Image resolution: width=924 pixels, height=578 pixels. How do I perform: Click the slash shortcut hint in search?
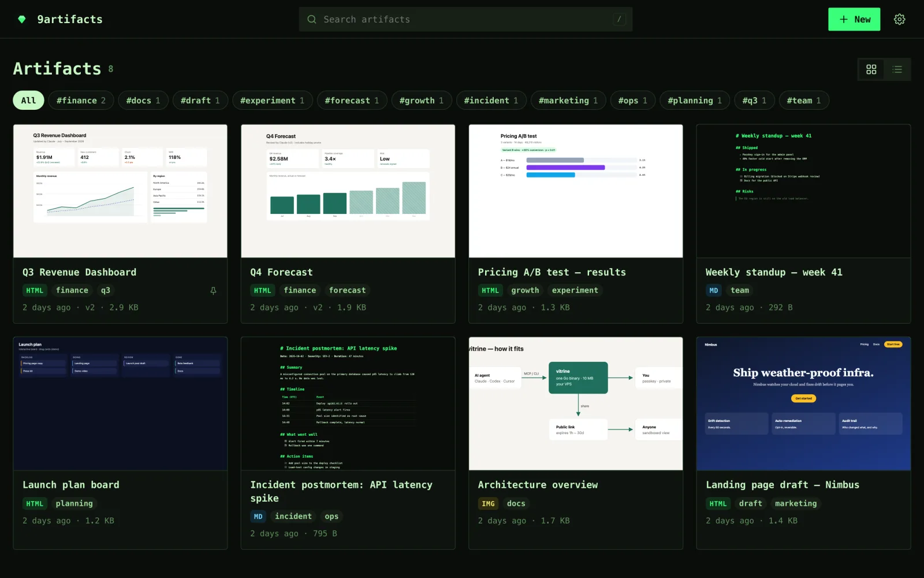pyautogui.click(x=619, y=19)
